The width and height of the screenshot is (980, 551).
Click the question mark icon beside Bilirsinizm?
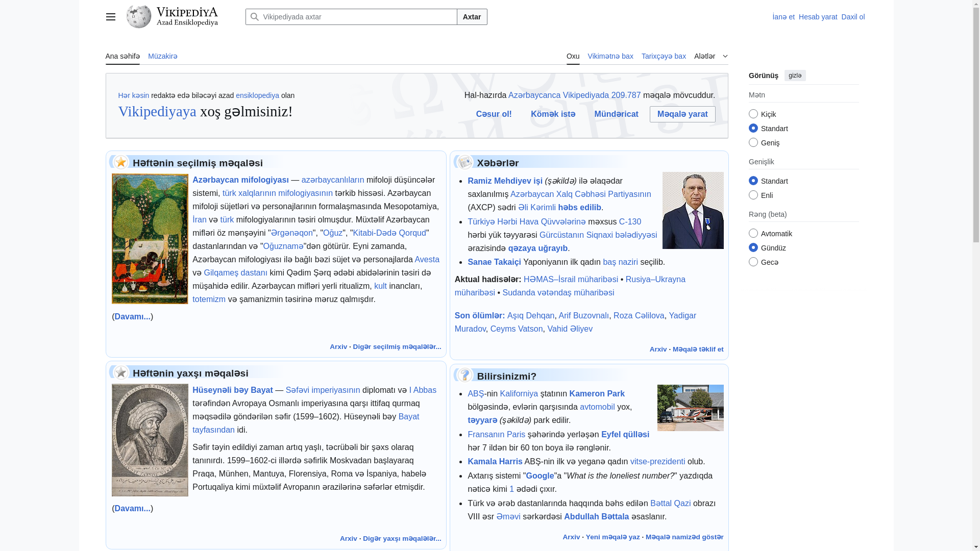pos(464,375)
